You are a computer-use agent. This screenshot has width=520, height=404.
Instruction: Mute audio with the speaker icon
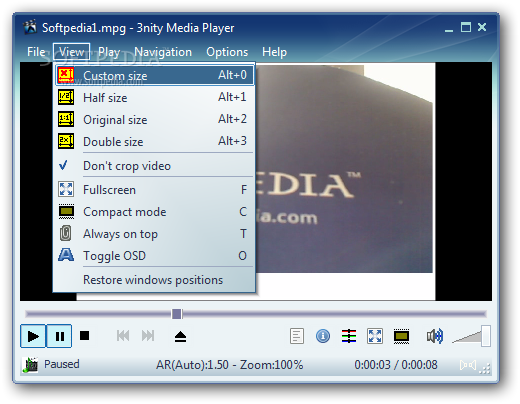pyautogui.click(x=435, y=336)
